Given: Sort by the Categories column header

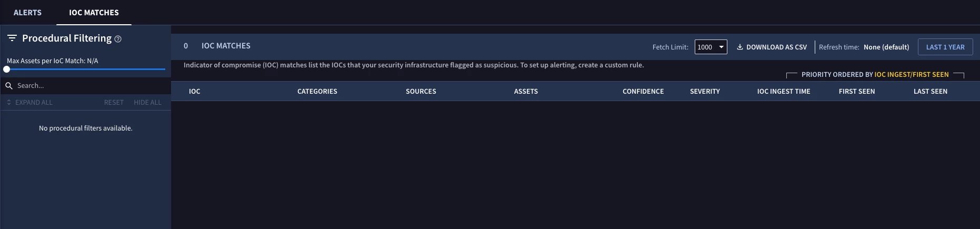Looking at the screenshot, I should click(317, 92).
